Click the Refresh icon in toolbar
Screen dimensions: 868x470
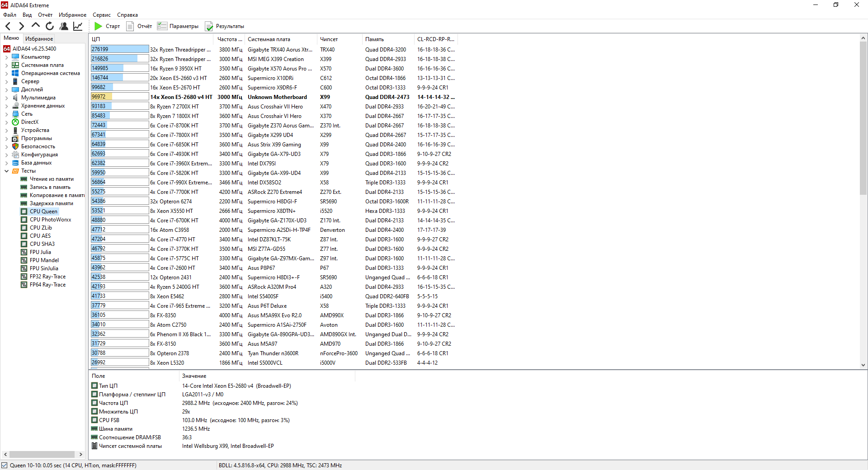coord(50,26)
